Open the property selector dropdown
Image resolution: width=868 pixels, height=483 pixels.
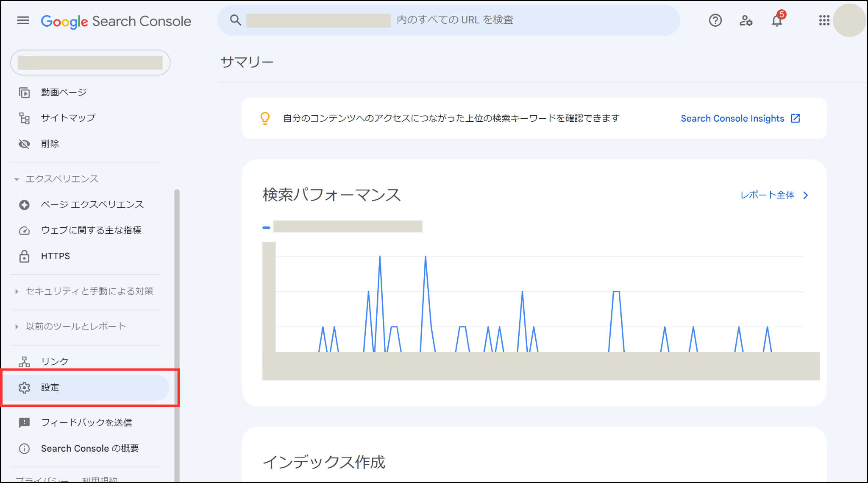pos(90,63)
